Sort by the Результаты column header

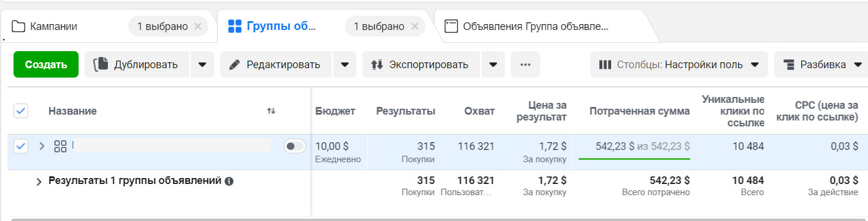tap(406, 111)
